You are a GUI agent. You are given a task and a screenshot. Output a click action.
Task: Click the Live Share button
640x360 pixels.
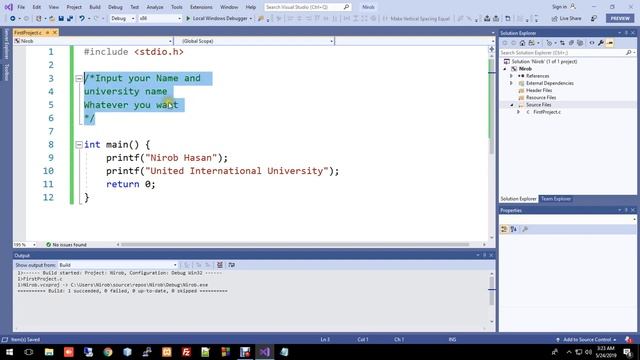[x=566, y=18]
